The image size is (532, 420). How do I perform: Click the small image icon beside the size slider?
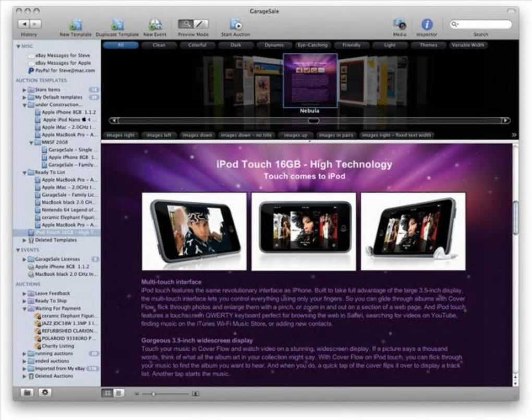(137, 394)
